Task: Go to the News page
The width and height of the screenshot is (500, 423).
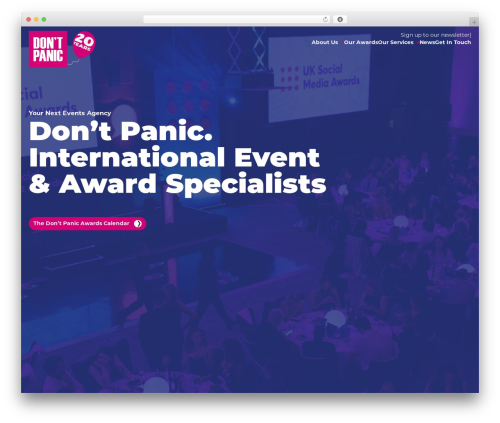Action: 427,42
